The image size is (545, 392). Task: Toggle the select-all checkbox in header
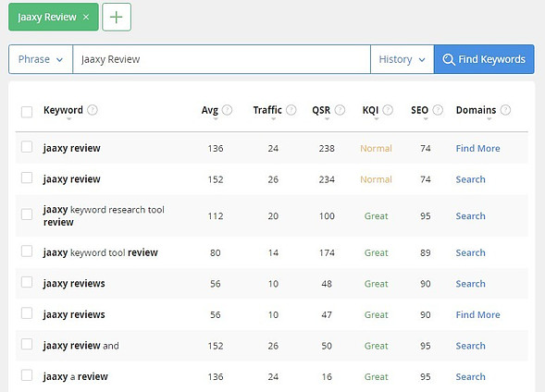click(x=27, y=112)
